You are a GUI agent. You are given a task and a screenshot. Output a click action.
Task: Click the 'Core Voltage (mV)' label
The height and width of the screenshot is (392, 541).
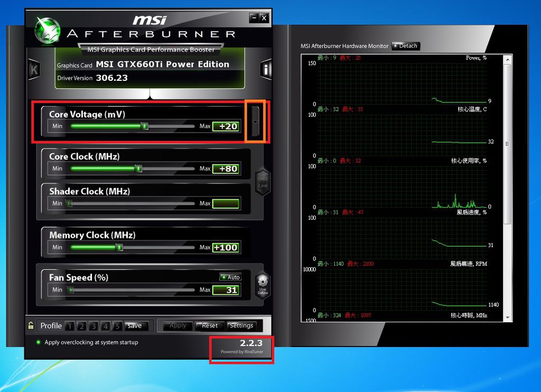(x=87, y=114)
